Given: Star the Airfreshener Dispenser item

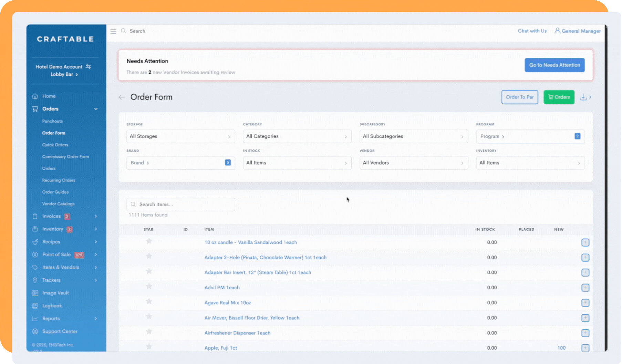Looking at the screenshot, I should (149, 332).
